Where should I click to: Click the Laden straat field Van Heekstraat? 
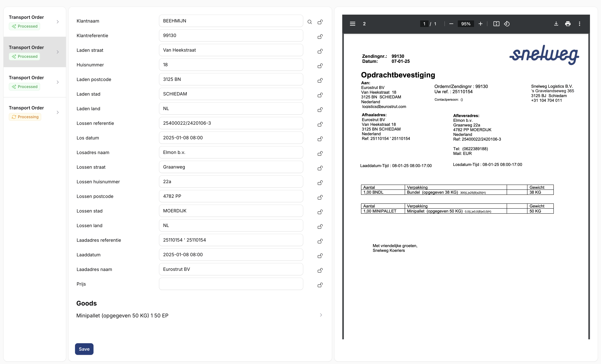click(x=231, y=50)
